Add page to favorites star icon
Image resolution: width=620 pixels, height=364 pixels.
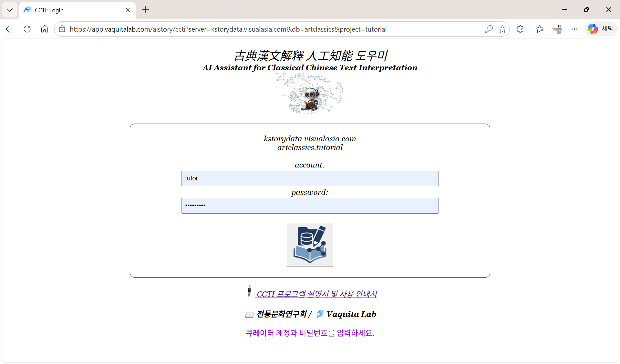tap(502, 29)
